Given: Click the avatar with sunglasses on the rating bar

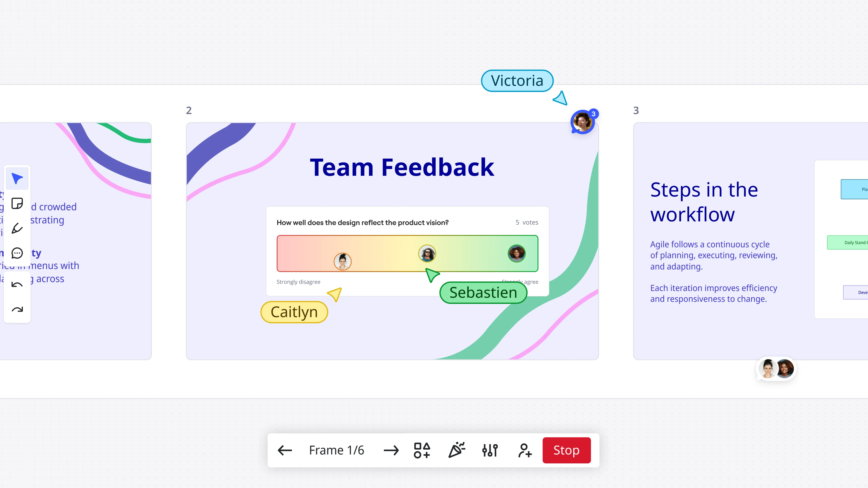Looking at the screenshot, I should click(427, 253).
